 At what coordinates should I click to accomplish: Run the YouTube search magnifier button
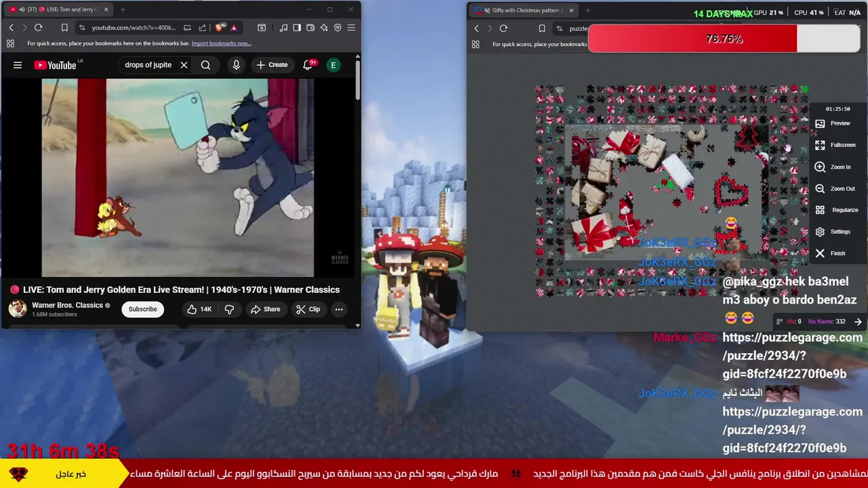tap(205, 65)
